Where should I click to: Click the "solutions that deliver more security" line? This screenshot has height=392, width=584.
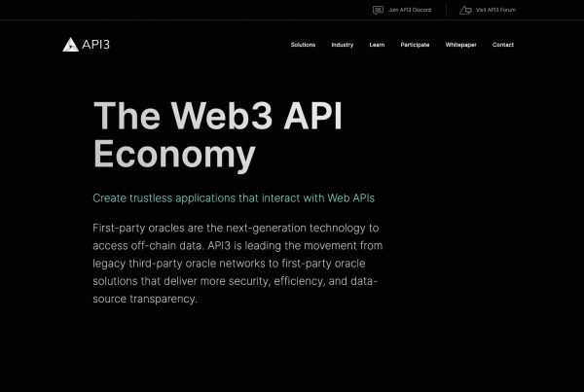(235, 281)
